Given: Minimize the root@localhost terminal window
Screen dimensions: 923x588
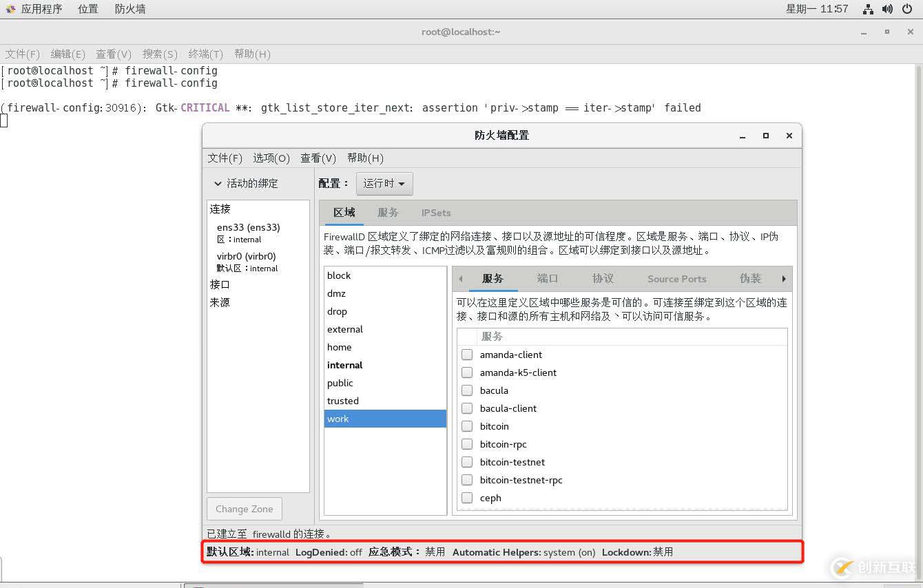Looking at the screenshot, I should coord(864,32).
